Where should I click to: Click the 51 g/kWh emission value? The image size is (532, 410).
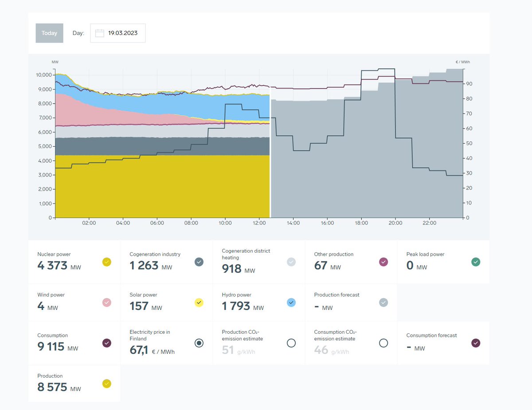(x=239, y=350)
